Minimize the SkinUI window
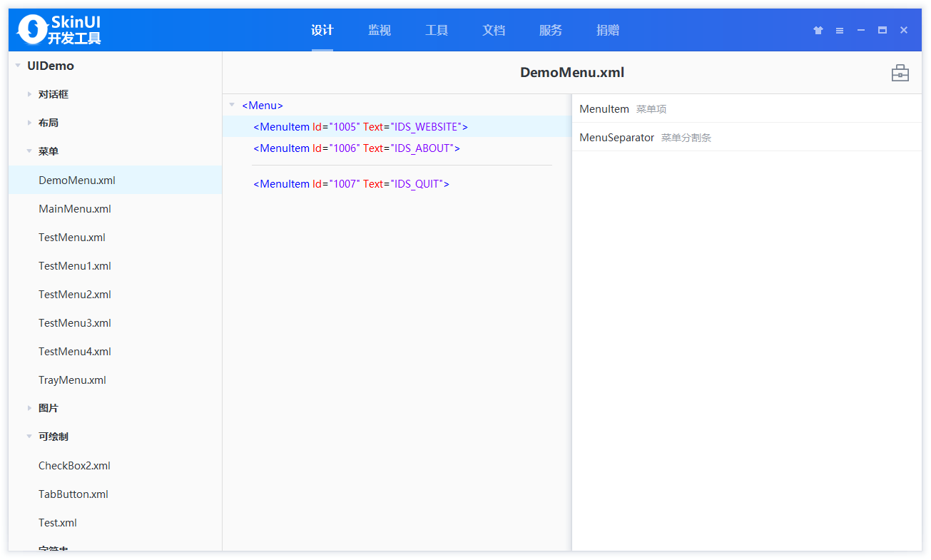 [x=861, y=30]
